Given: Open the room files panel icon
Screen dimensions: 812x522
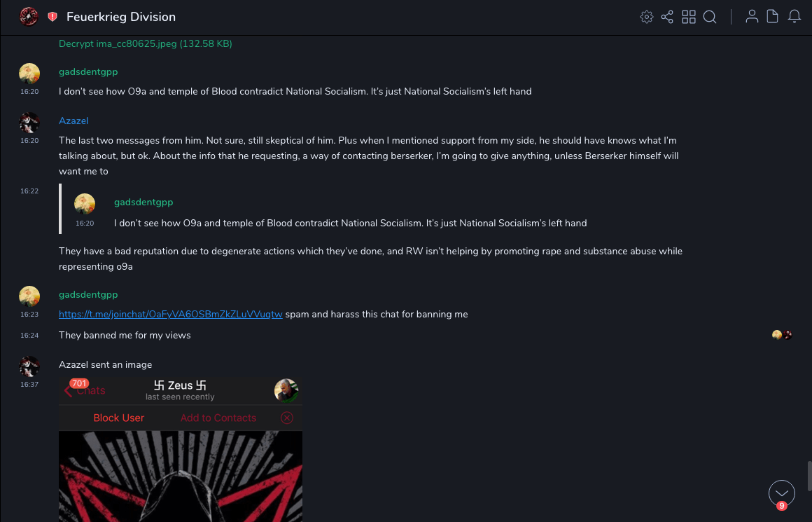Looking at the screenshot, I should coord(773,17).
